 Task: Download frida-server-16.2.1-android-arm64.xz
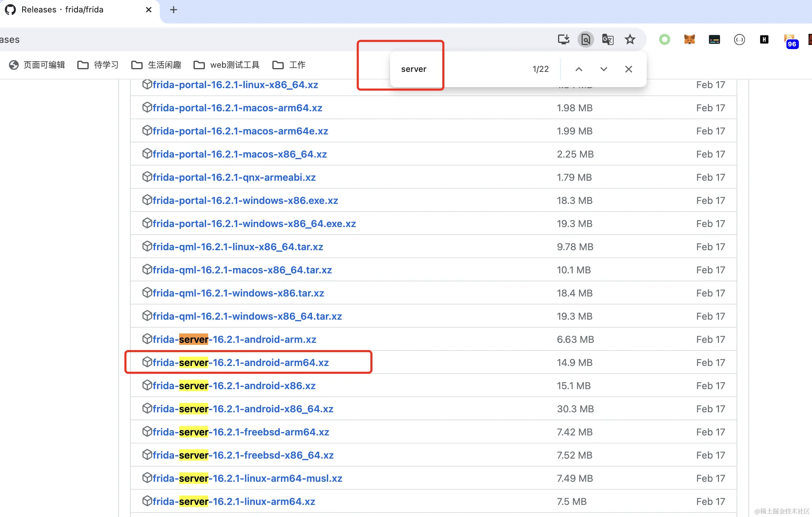[240, 363]
